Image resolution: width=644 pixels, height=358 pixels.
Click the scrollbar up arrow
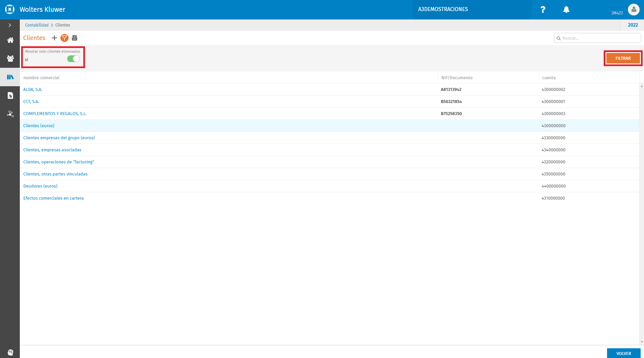pyautogui.click(x=642, y=86)
